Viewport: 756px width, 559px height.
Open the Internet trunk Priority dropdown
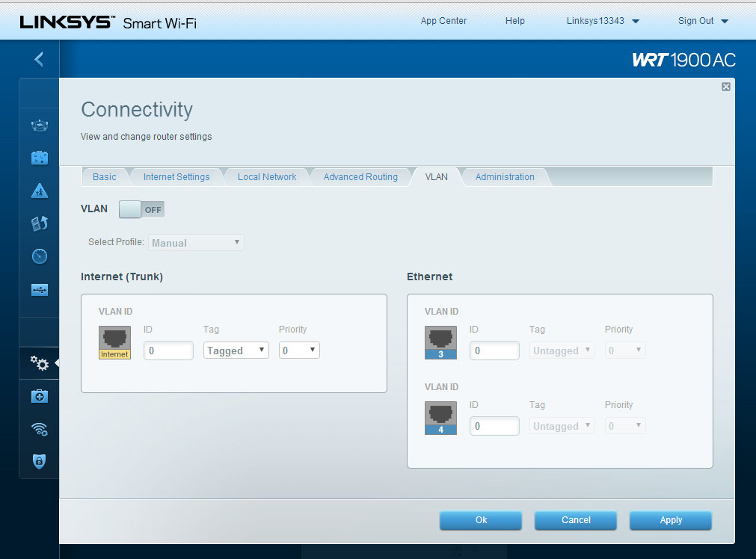299,350
